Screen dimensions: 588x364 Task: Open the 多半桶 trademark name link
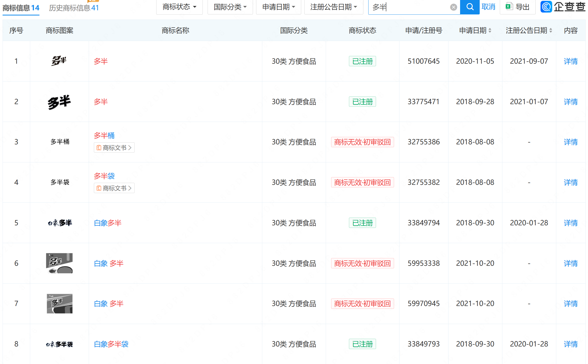(104, 135)
